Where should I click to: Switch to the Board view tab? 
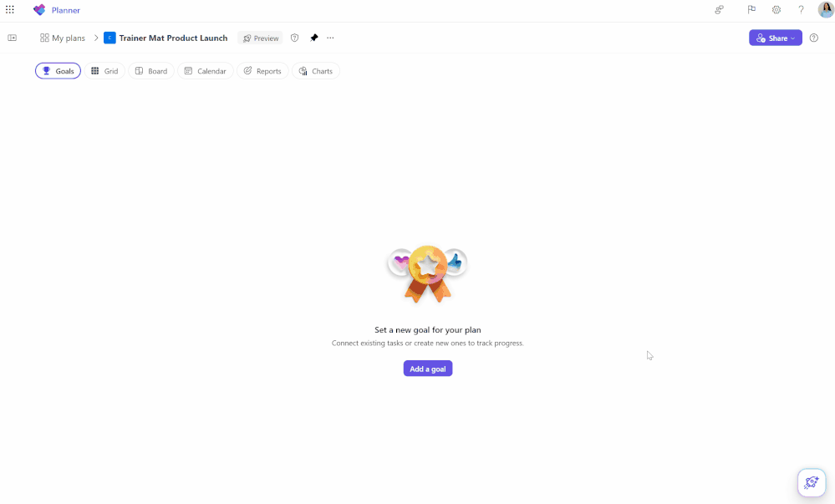pyautogui.click(x=151, y=71)
